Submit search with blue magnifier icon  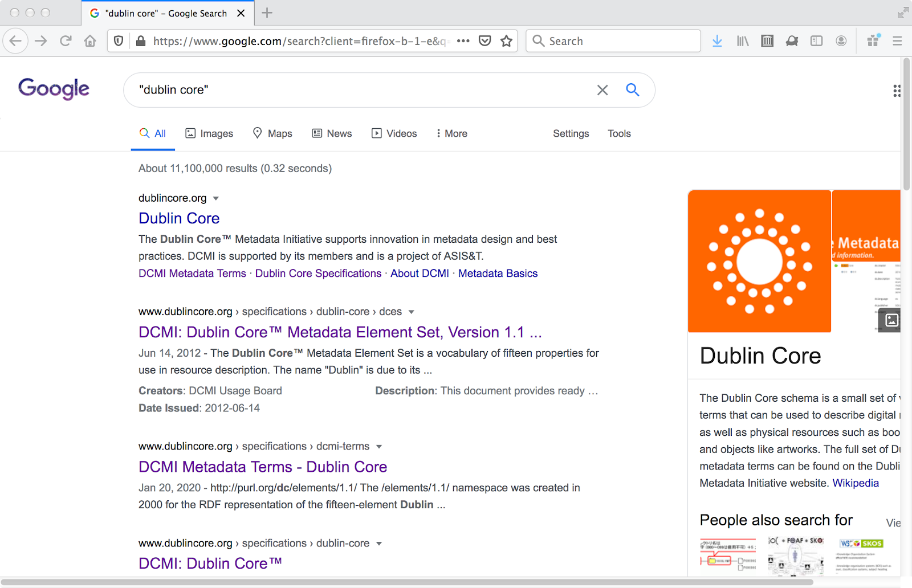tap(632, 89)
